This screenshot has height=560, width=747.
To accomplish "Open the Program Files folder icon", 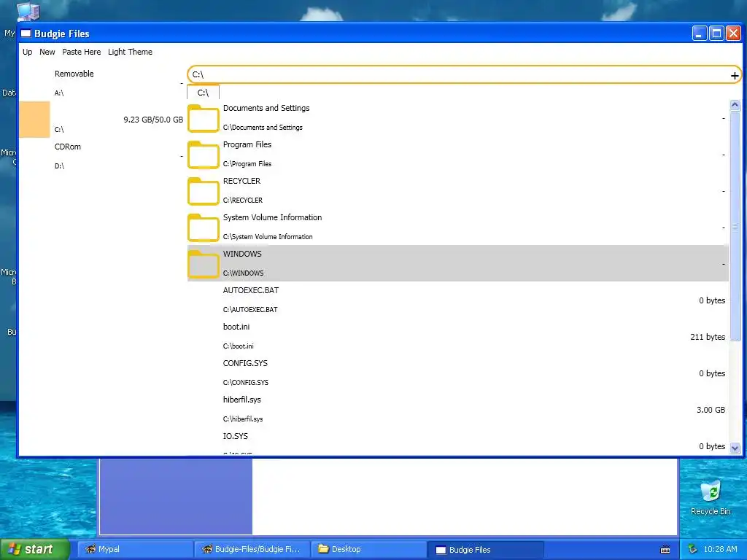I will (x=203, y=155).
